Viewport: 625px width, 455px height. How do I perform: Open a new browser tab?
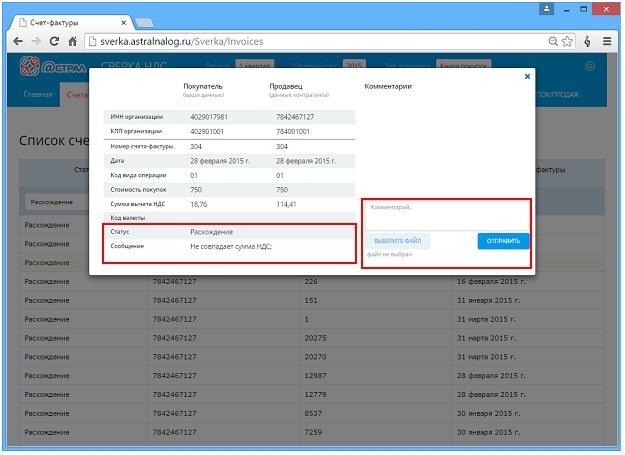pos(143,20)
